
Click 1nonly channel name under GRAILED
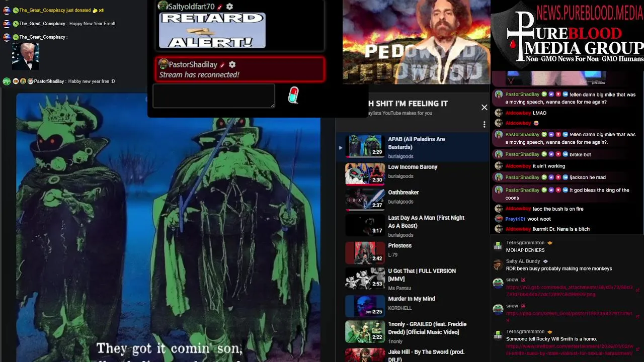[395, 341]
